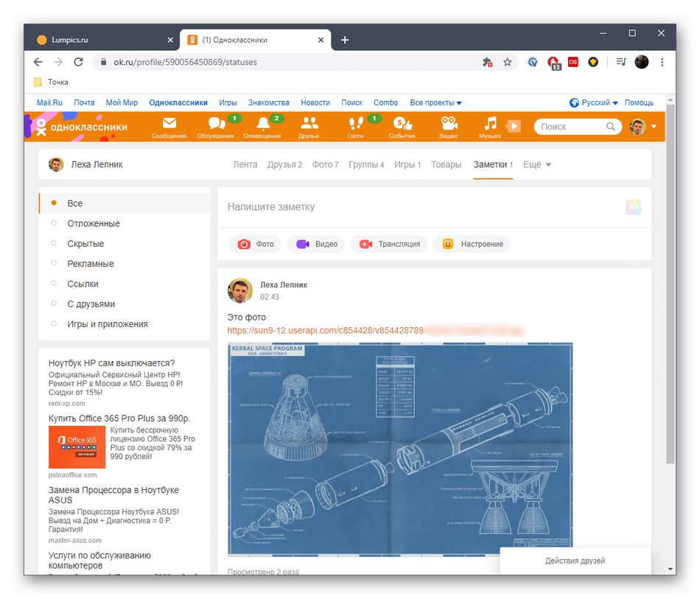700x599 pixels.
Task: Open Музыка music note icon
Action: [490, 127]
